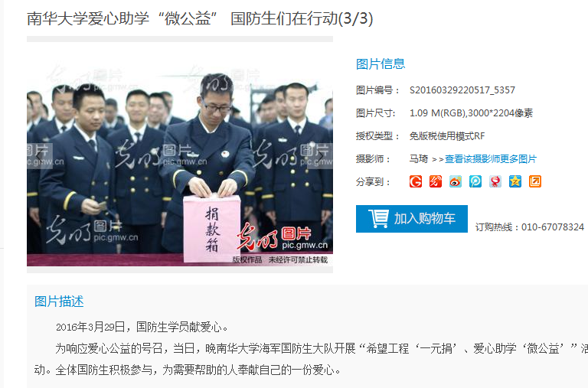The image size is (588, 388).
Task: Open 查看该摄影师更多图片 link
Action: 491,159
